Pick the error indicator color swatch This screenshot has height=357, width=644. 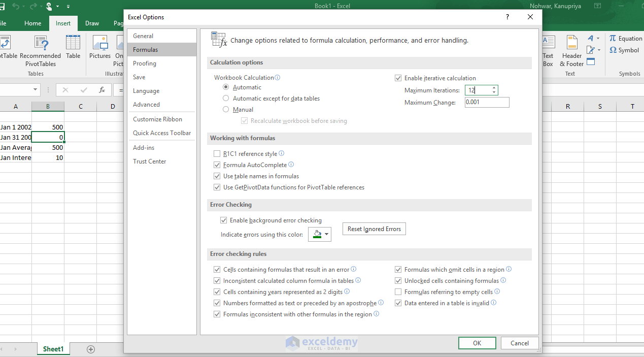(x=317, y=235)
